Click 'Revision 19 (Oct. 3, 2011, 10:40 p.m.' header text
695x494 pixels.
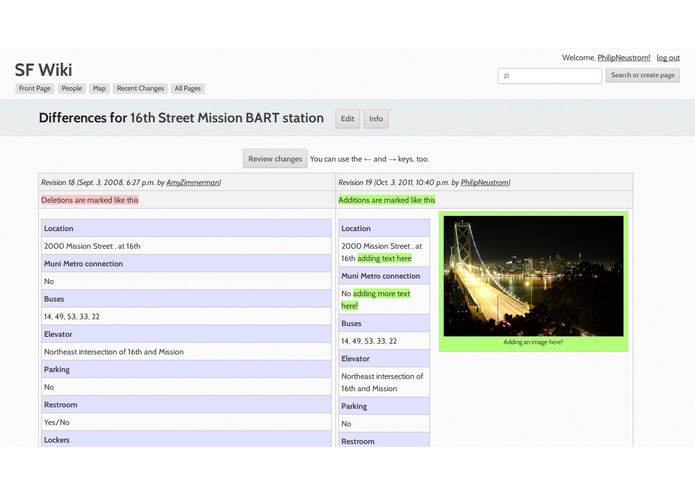coord(394,183)
